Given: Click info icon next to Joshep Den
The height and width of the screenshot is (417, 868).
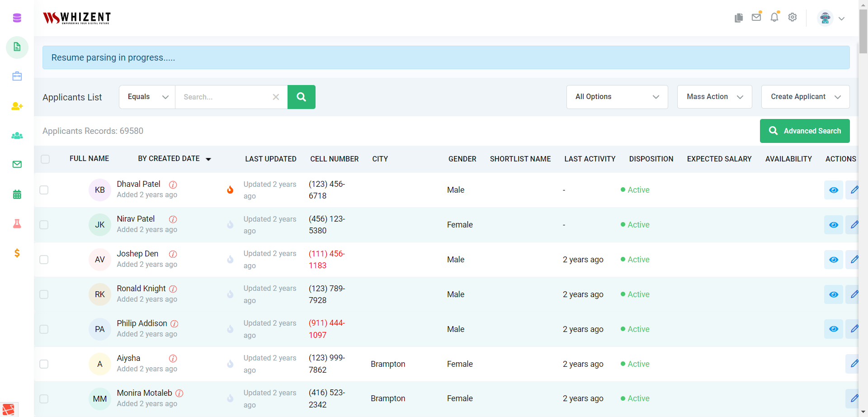Looking at the screenshot, I should pyautogui.click(x=173, y=254).
